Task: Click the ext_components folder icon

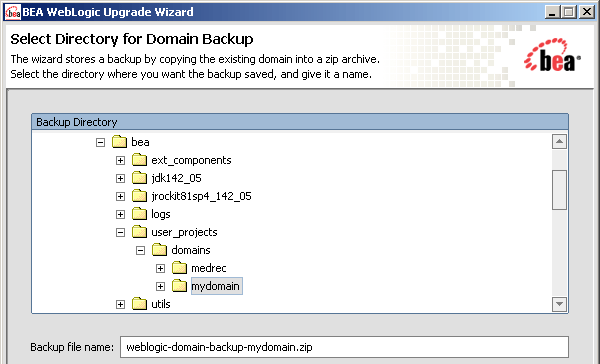Action: 139,160
